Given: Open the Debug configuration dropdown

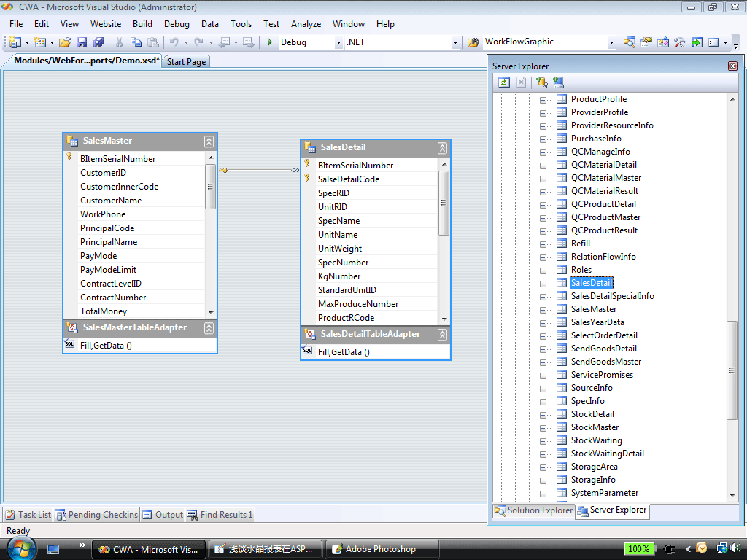Looking at the screenshot, I should tap(338, 42).
